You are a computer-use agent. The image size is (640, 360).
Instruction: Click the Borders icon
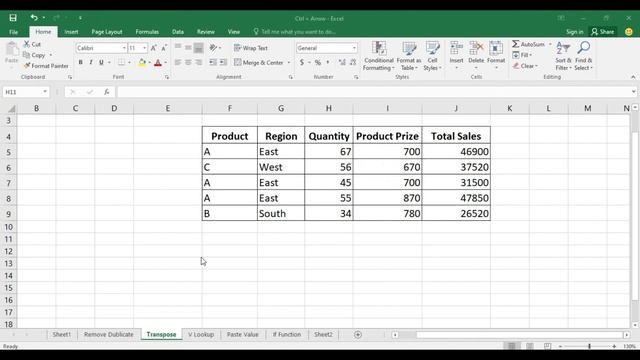point(121,62)
